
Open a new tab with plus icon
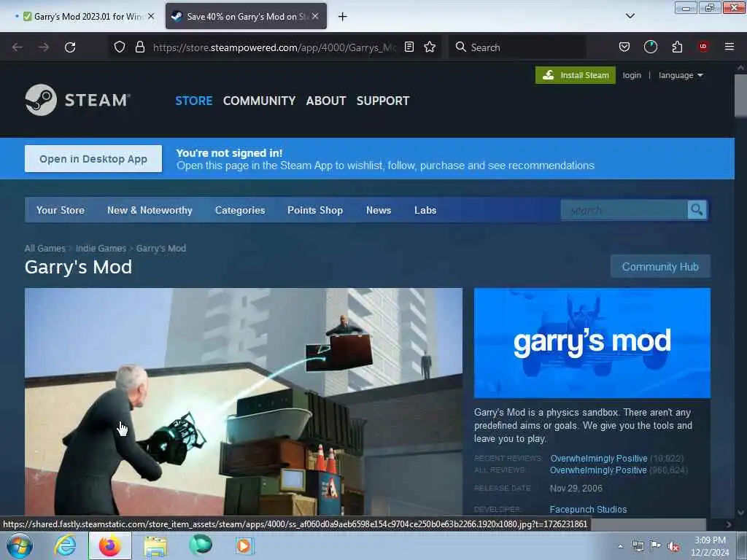point(343,17)
